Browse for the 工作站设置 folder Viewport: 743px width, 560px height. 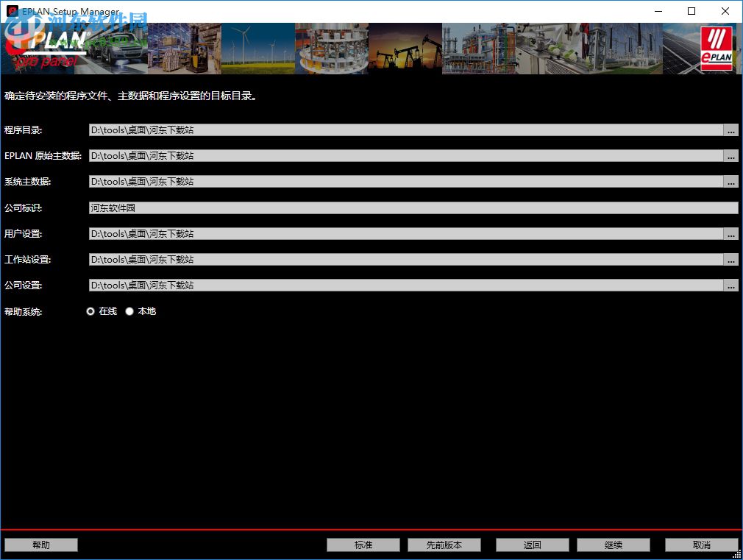click(730, 259)
